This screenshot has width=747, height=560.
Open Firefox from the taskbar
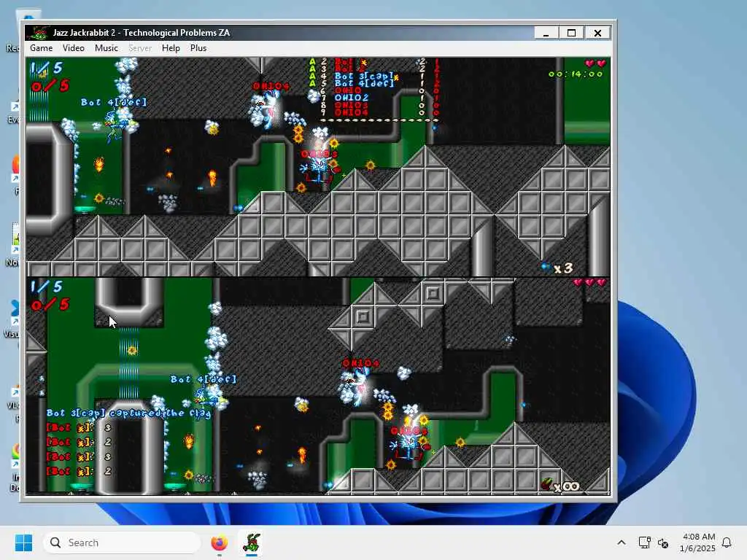click(219, 542)
